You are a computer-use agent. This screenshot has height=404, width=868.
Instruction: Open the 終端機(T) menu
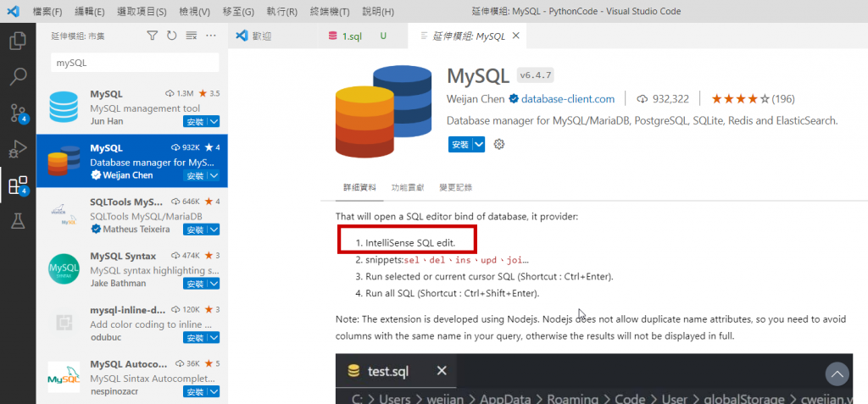[330, 11]
